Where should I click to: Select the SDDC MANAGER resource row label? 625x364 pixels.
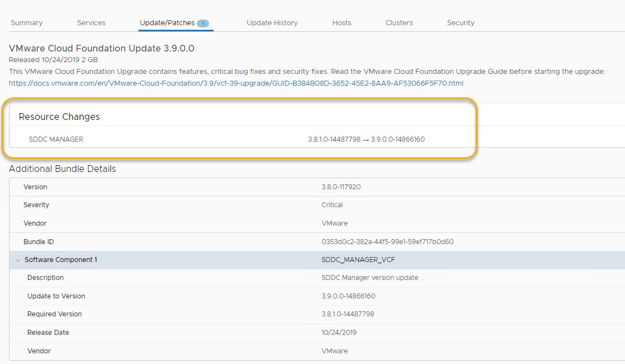(55, 139)
